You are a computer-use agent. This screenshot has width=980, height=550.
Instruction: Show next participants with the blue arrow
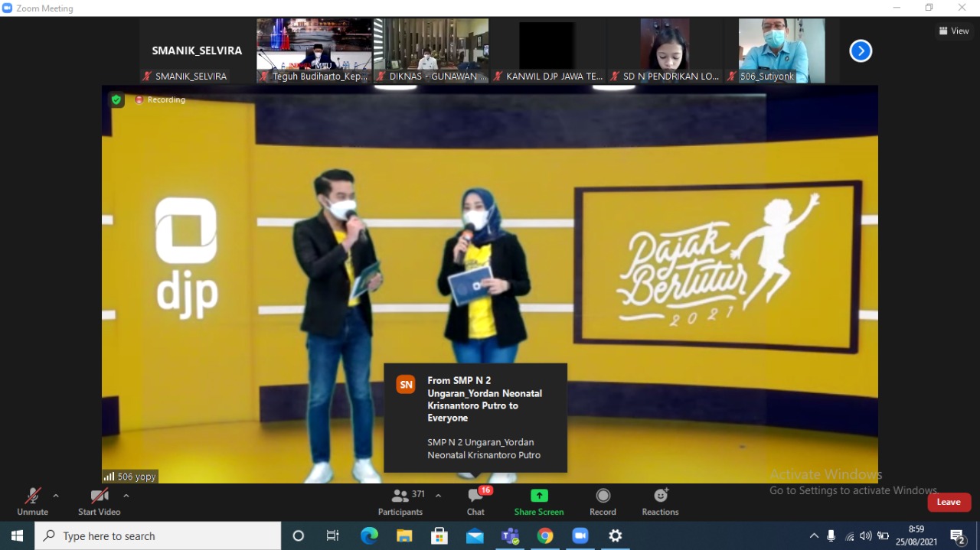861,51
